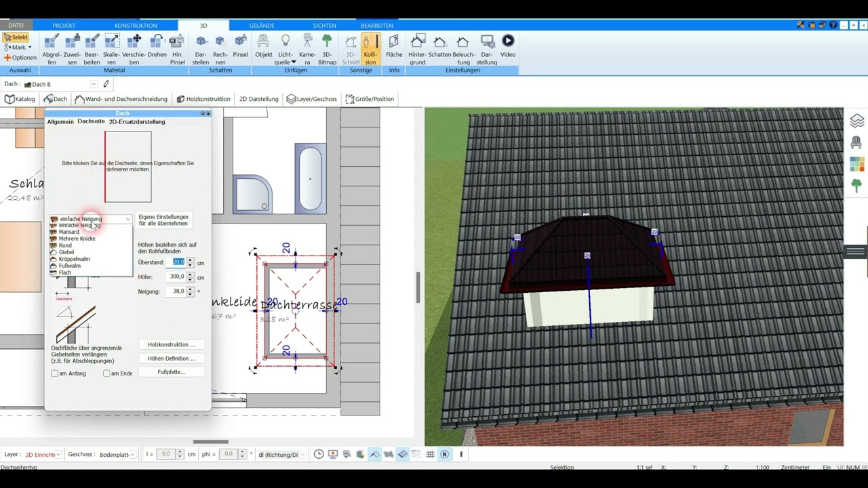Insert a Kamera
This screenshot has width=868, height=488.
point(307,49)
